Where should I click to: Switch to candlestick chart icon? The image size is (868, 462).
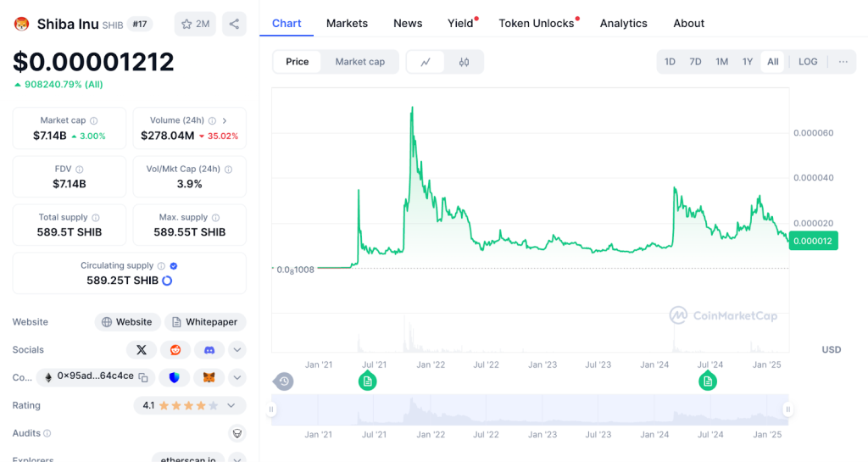coord(464,62)
